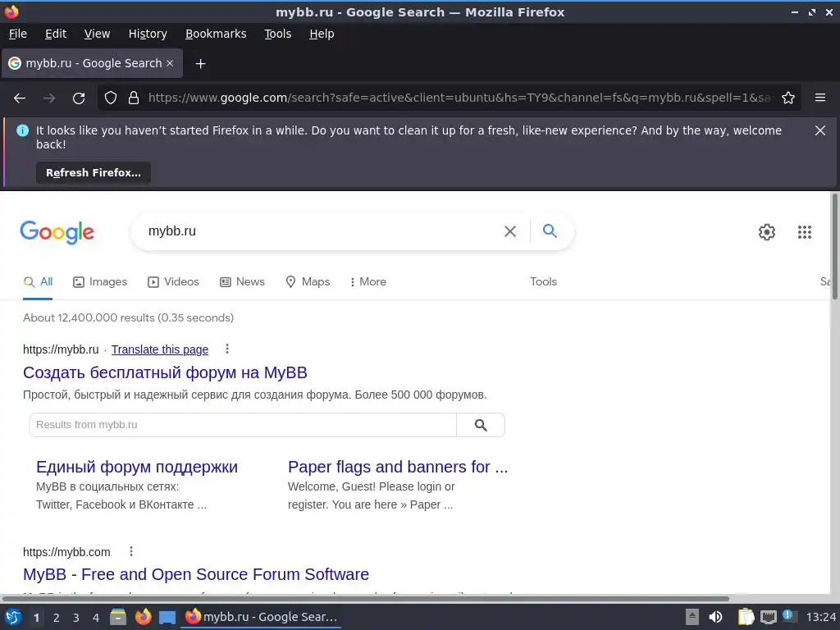The width and height of the screenshot is (840, 630).
Task: Click the removable media eject tray icon
Action: pos(692,618)
